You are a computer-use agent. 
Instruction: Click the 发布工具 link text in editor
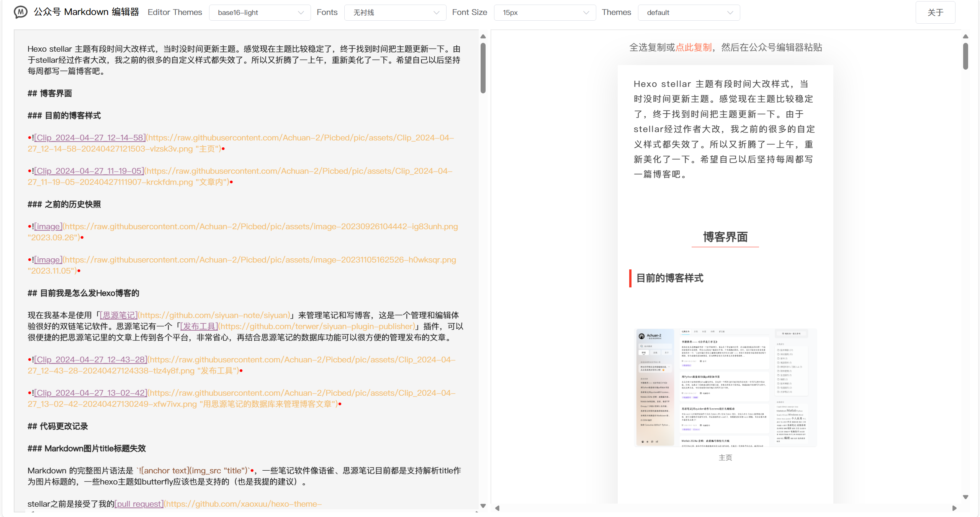(x=199, y=326)
